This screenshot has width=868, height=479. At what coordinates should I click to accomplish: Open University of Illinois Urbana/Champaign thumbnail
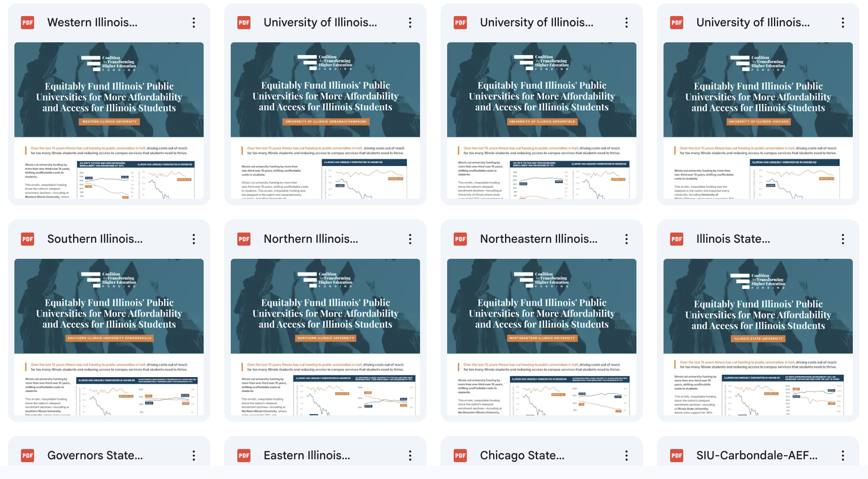click(x=325, y=120)
